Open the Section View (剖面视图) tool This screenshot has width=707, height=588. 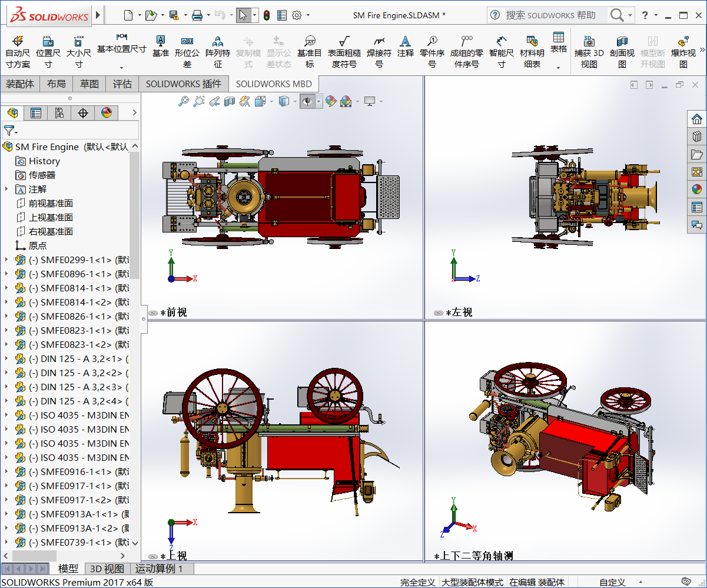(x=622, y=52)
